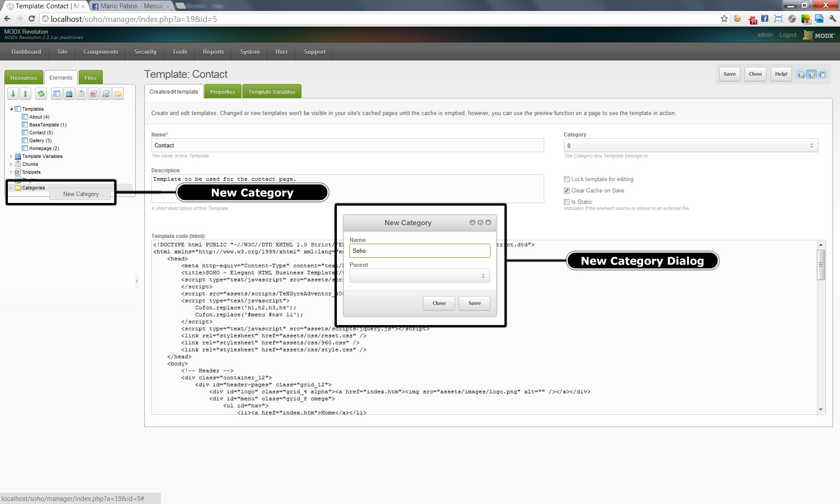Click the MODX logo

coord(819,35)
